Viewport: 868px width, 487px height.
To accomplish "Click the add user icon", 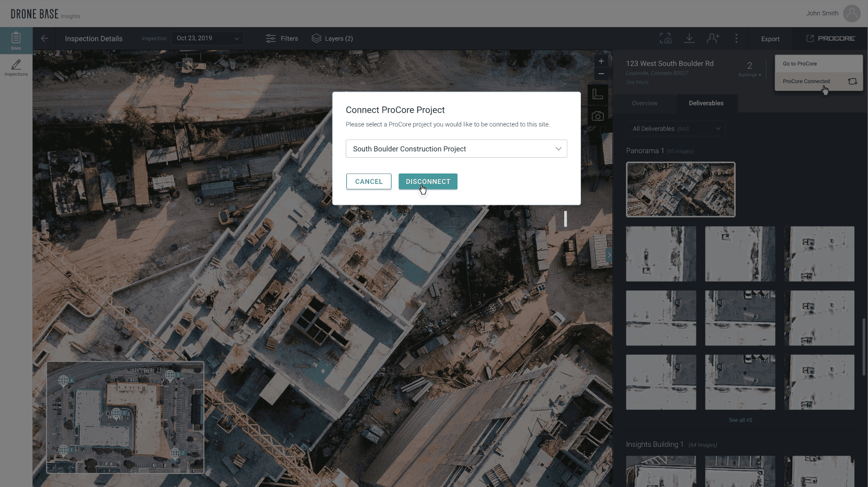I will point(713,39).
